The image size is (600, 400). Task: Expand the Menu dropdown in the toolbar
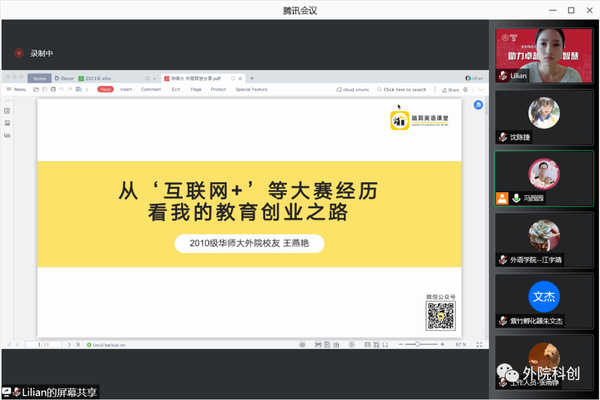coord(17,89)
